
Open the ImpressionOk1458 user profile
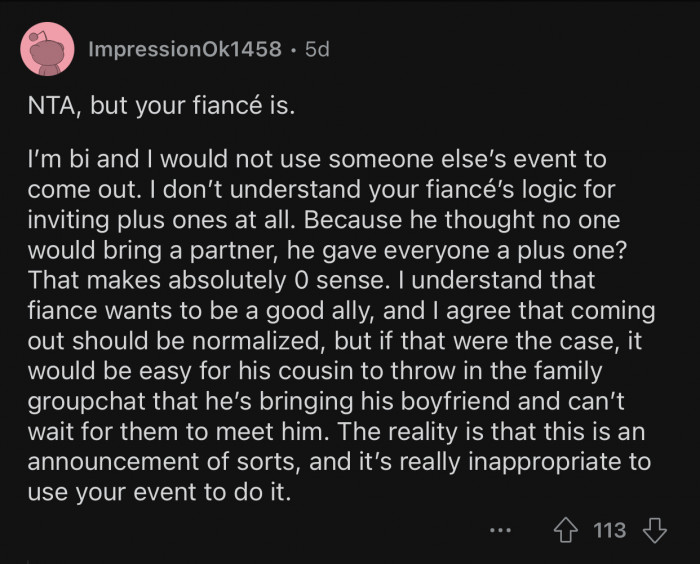tap(185, 49)
